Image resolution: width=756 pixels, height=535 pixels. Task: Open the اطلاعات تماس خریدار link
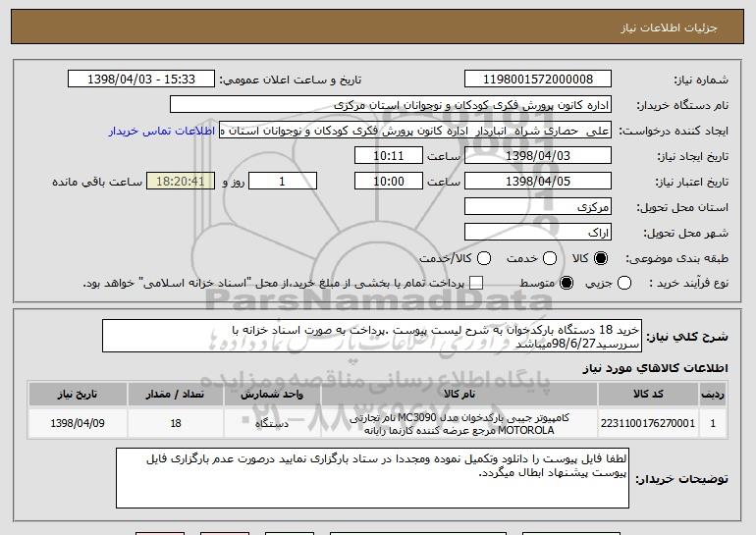[x=162, y=131]
